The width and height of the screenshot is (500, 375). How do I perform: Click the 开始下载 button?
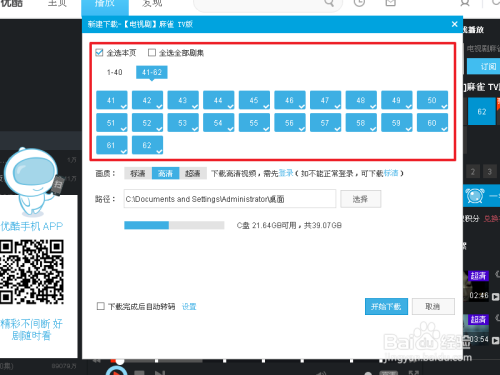pos(386,306)
